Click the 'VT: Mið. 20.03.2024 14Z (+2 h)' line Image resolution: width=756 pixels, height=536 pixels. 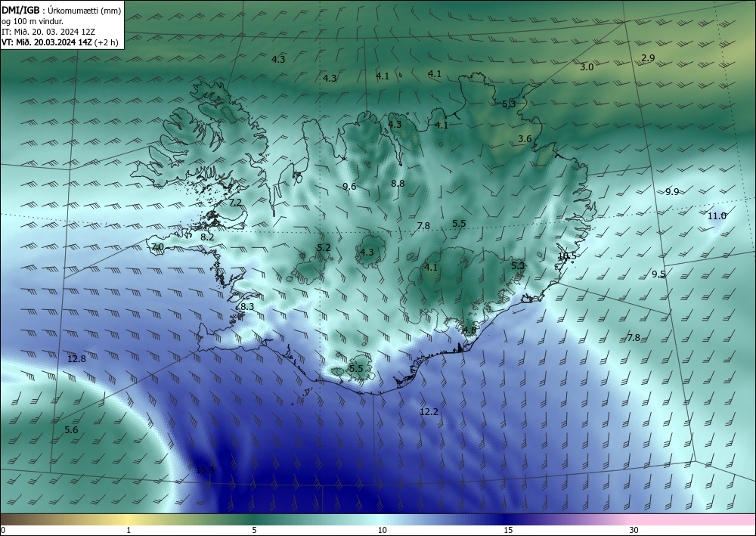coord(60,42)
